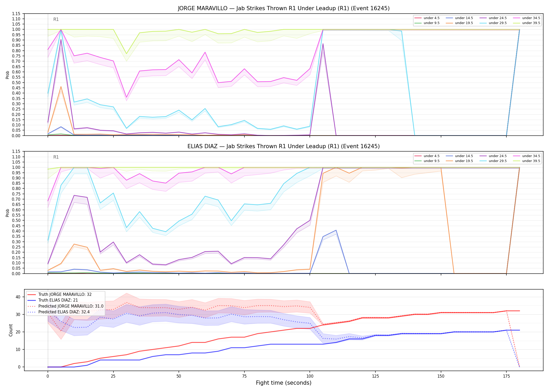Viewport: 549px width, 392px height.
Task: Click x-axis tick label 100
Action: pyautogui.click(x=310, y=376)
